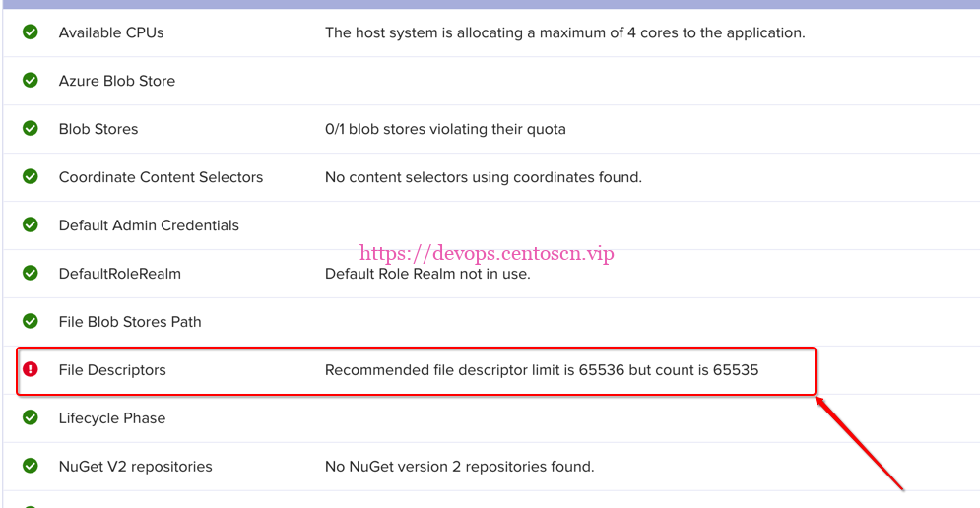Click the green check icon beside Lifecycle Phase
The height and width of the screenshot is (508, 980).
click(31, 418)
